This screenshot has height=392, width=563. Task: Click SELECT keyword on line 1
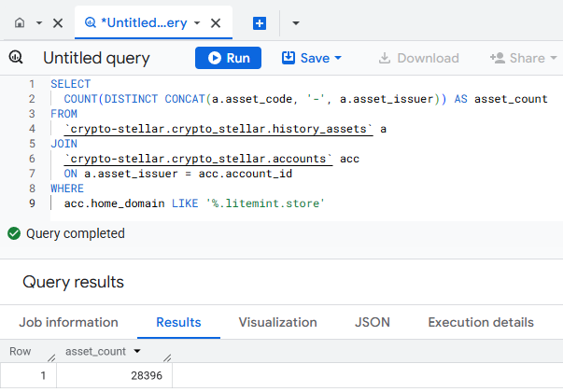(x=70, y=84)
